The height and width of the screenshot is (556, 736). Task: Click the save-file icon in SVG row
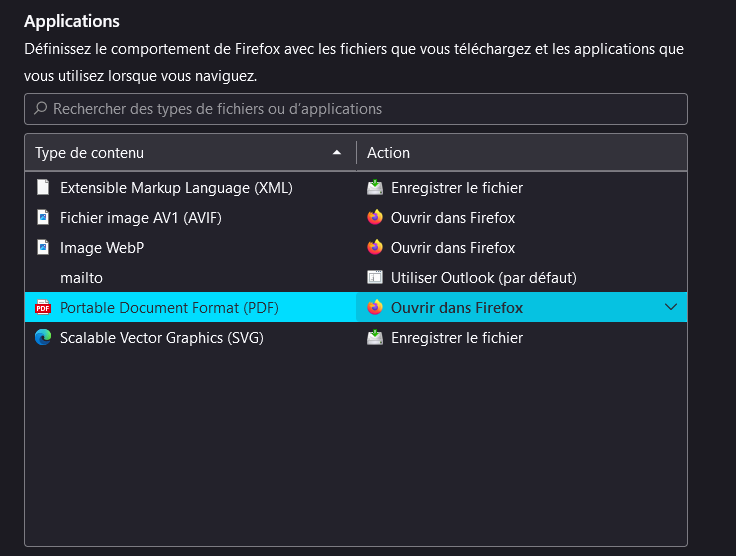tap(375, 337)
